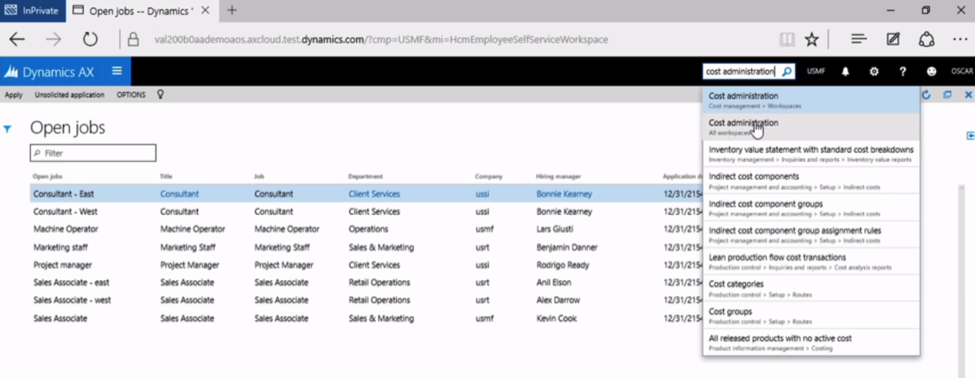Open the notifications bell
The image size is (975, 379).
click(x=845, y=71)
